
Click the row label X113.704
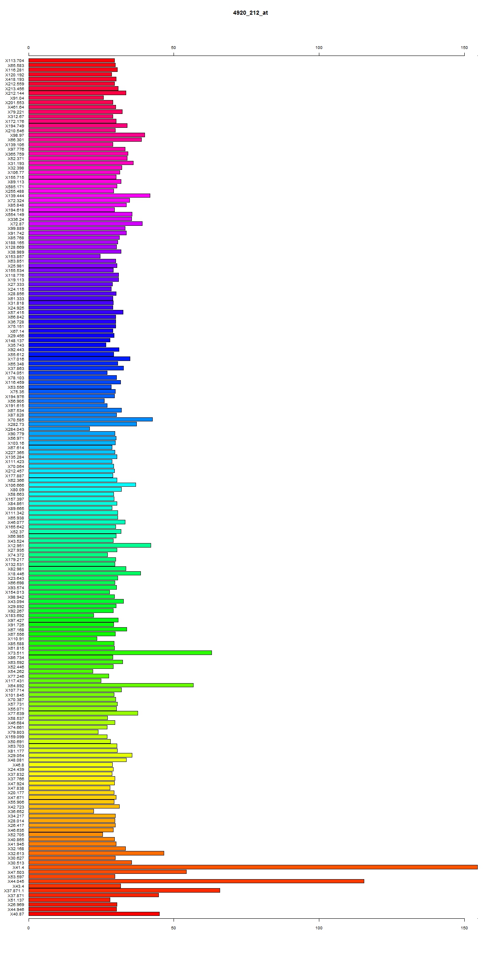15,60
